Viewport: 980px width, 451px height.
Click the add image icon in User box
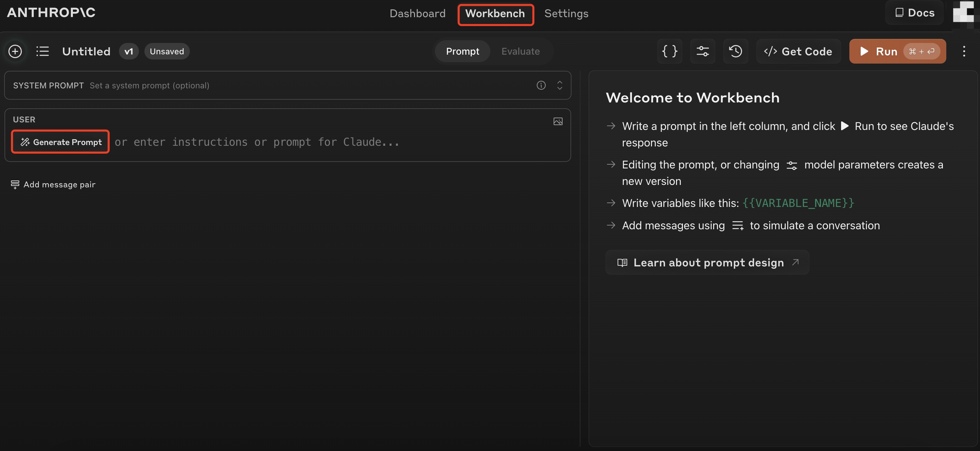(558, 121)
